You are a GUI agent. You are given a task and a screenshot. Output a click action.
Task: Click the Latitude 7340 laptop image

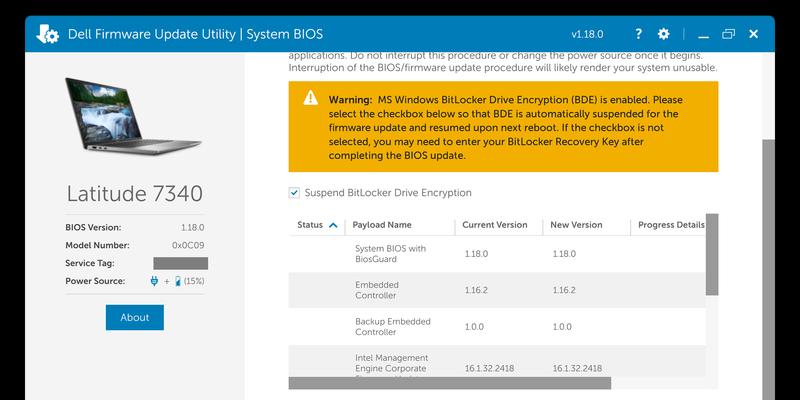pyautogui.click(x=133, y=116)
